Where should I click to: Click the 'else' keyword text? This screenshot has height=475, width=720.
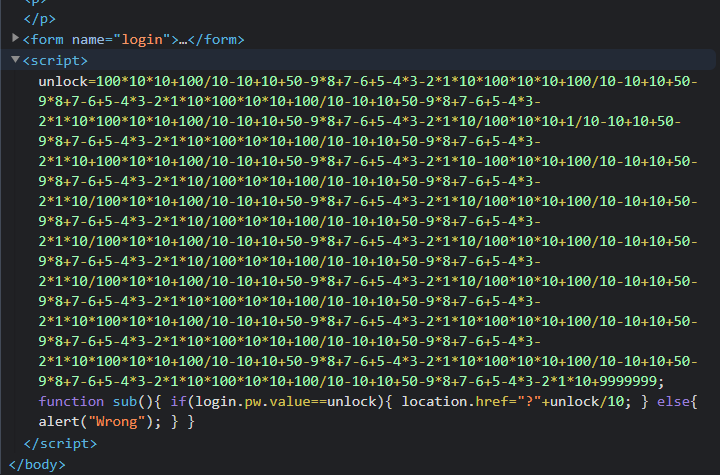pyautogui.click(x=673, y=401)
